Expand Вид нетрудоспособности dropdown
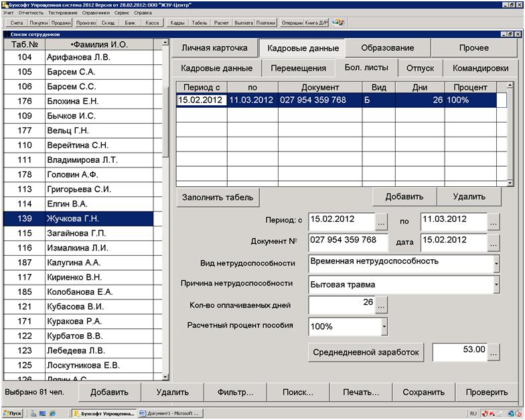The image size is (525, 420). click(x=496, y=263)
